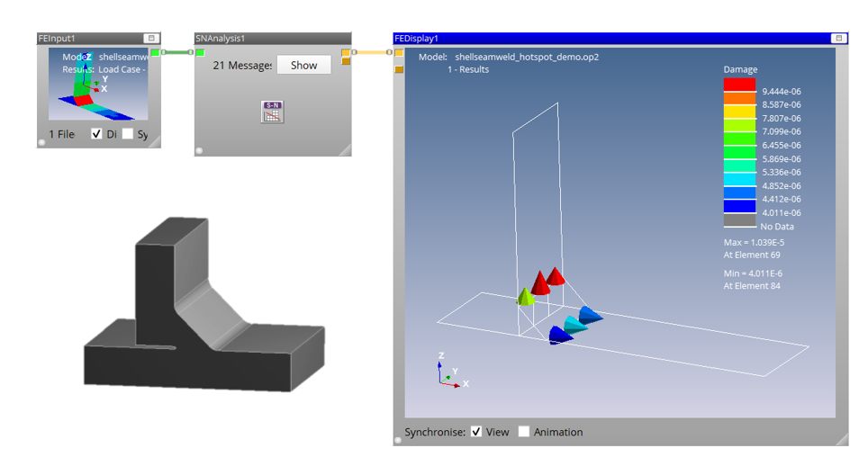Disable View synchronisation in FEDisplay1
The width and height of the screenshot is (868, 466).
pos(476,431)
